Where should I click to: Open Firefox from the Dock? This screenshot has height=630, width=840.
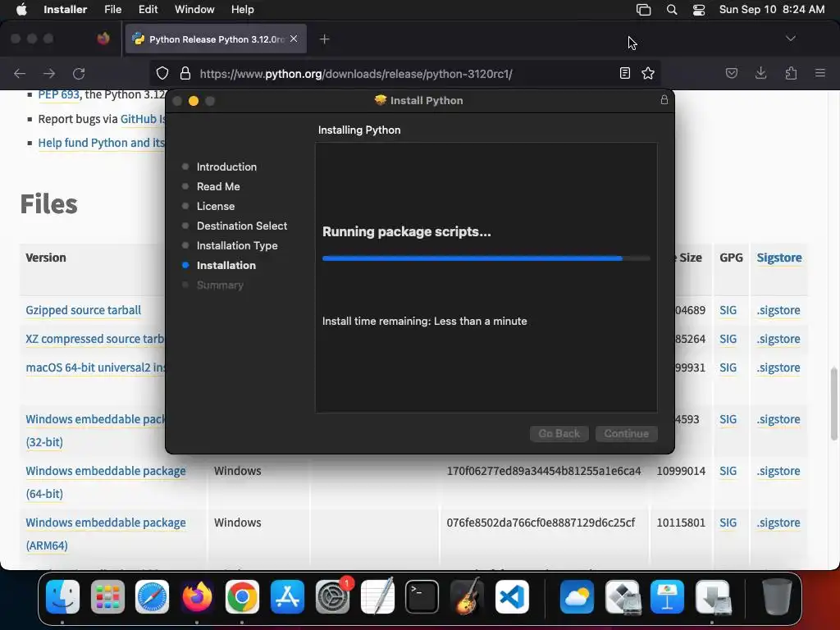click(x=197, y=596)
